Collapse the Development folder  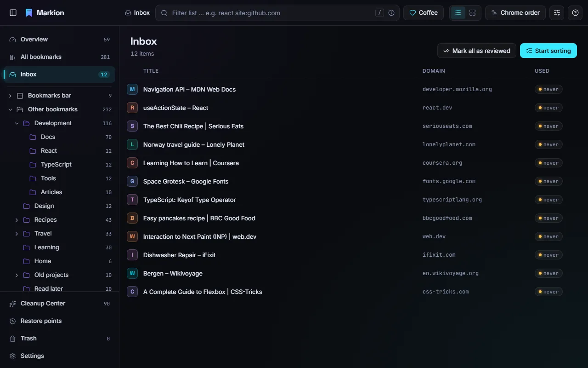[x=17, y=123]
